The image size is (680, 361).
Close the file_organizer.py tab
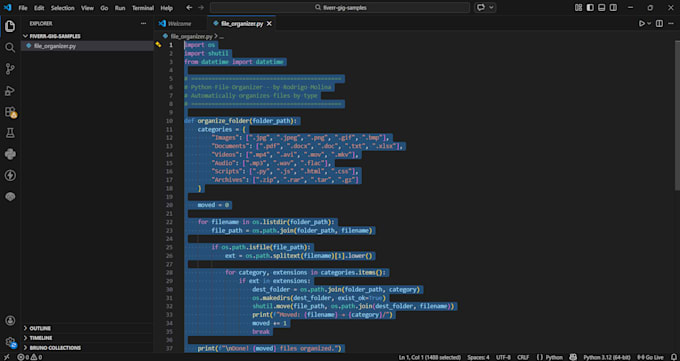[269, 24]
